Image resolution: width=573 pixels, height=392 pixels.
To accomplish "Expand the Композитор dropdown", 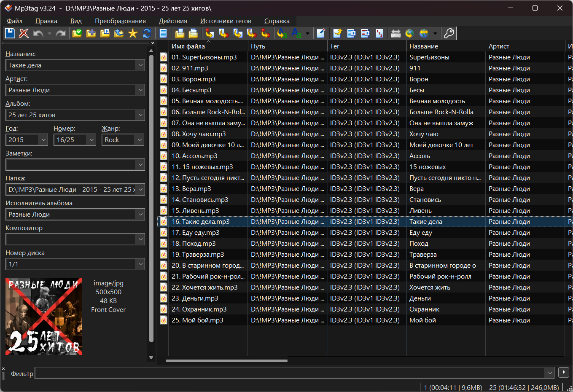I will [x=140, y=239].
